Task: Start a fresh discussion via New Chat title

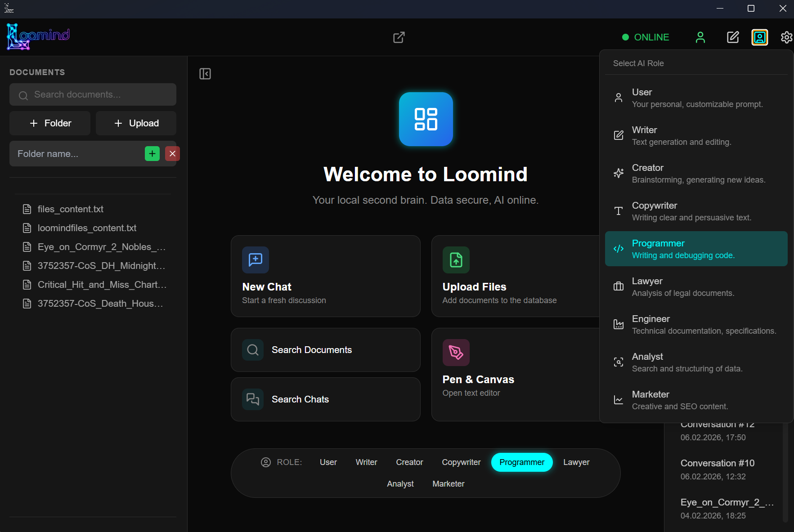Action: click(267, 287)
